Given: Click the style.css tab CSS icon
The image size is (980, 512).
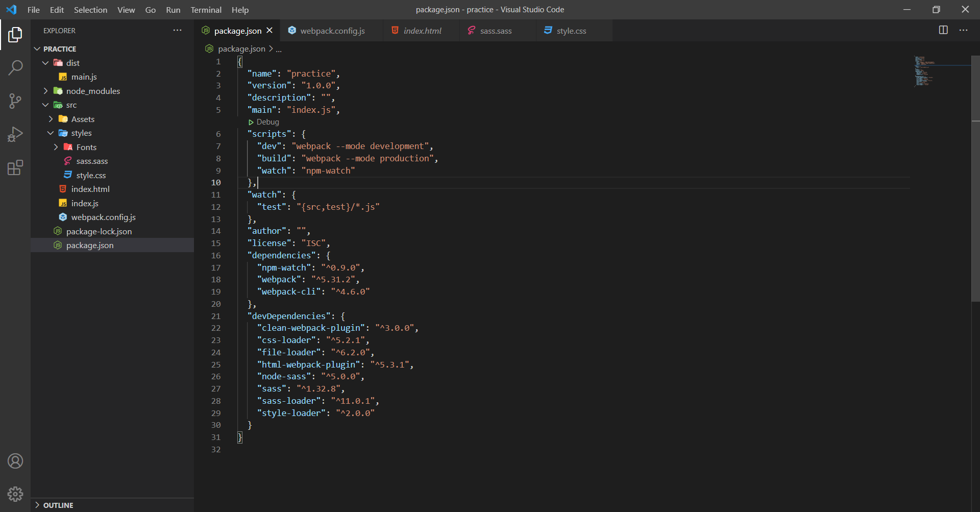Looking at the screenshot, I should [548, 31].
